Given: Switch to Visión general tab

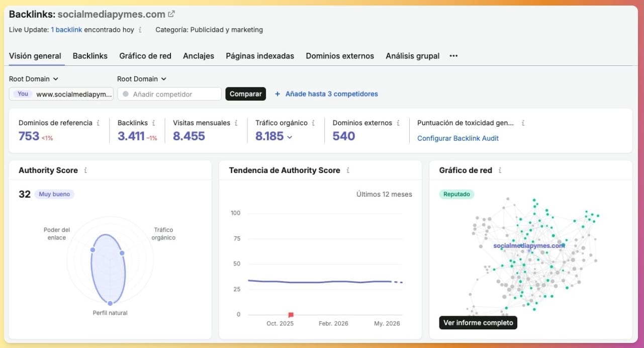Looking at the screenshot, I should coord(35,56).
